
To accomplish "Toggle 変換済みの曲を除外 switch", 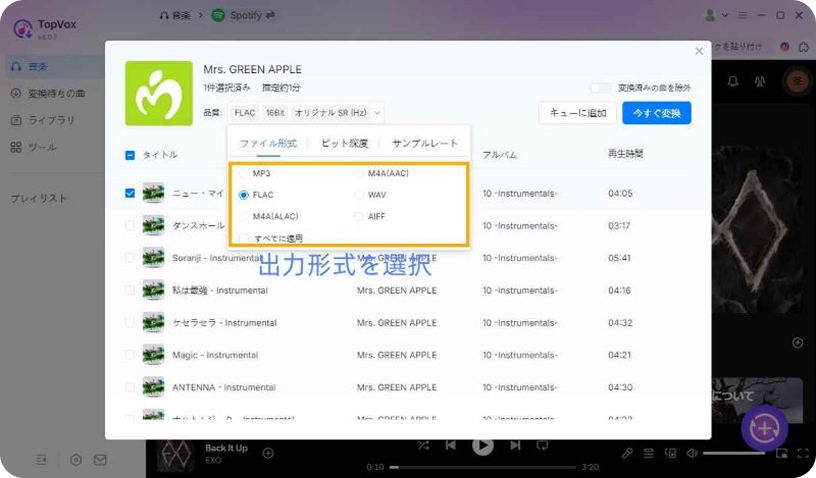I will pyautogui.click(x=601, y=88).
